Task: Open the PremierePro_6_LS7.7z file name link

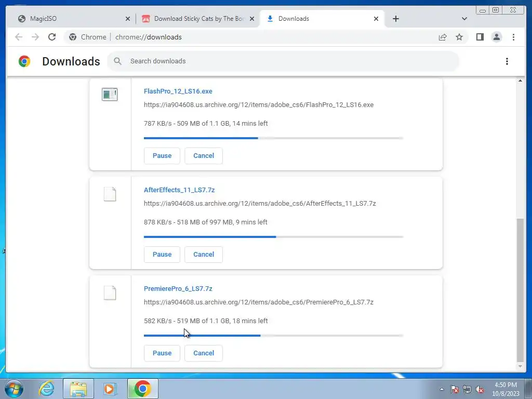Action: point(178,289)
